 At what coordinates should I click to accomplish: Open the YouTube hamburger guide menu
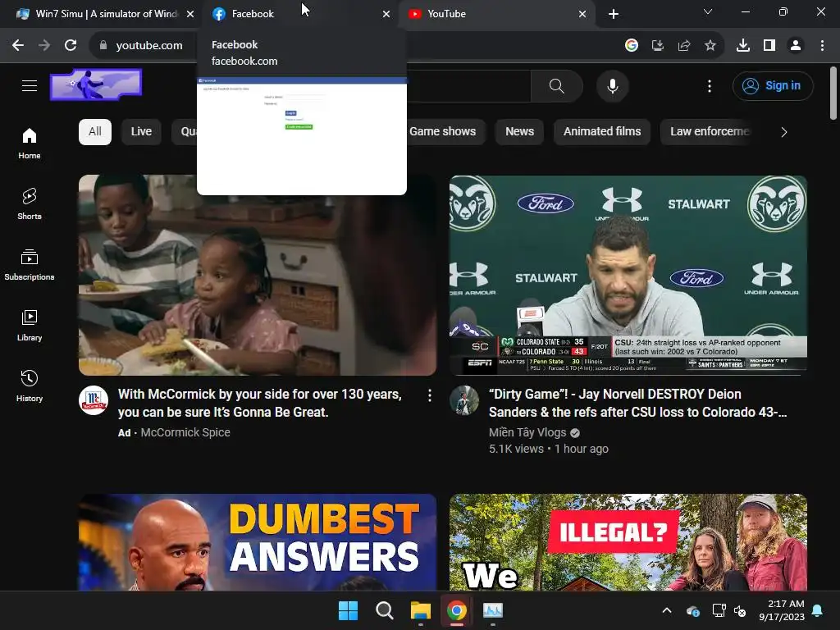click(x=30, y=85)
